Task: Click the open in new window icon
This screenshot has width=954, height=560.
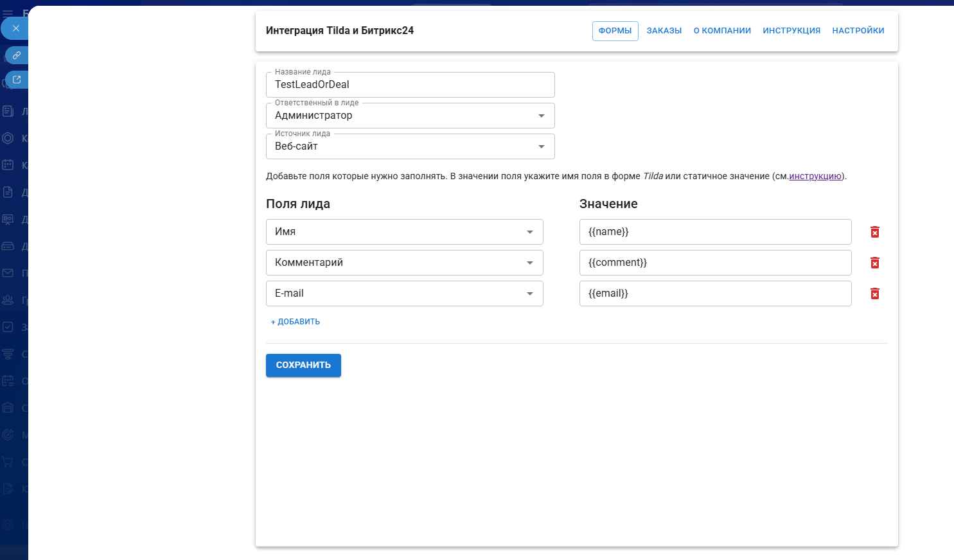Action: 17,80
